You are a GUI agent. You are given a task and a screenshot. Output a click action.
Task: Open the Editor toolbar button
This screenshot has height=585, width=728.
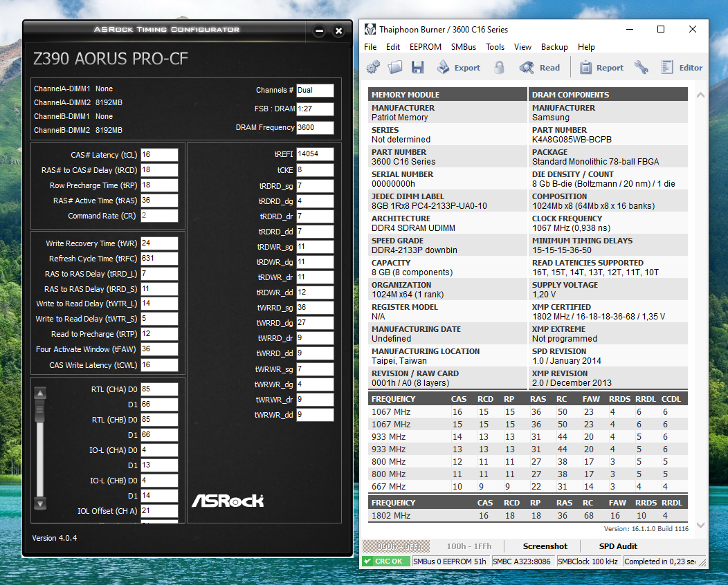(682, 68)
